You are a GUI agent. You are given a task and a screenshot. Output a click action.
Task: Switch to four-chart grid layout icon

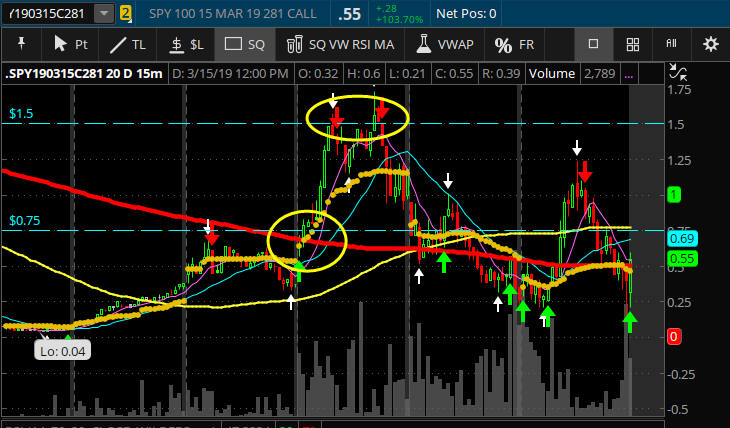(632, 44)
